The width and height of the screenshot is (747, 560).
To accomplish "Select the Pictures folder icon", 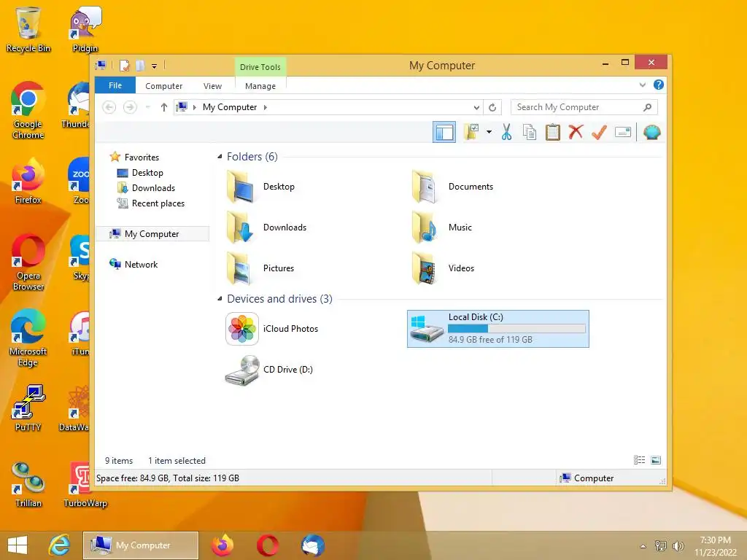I will pos(241,268).
